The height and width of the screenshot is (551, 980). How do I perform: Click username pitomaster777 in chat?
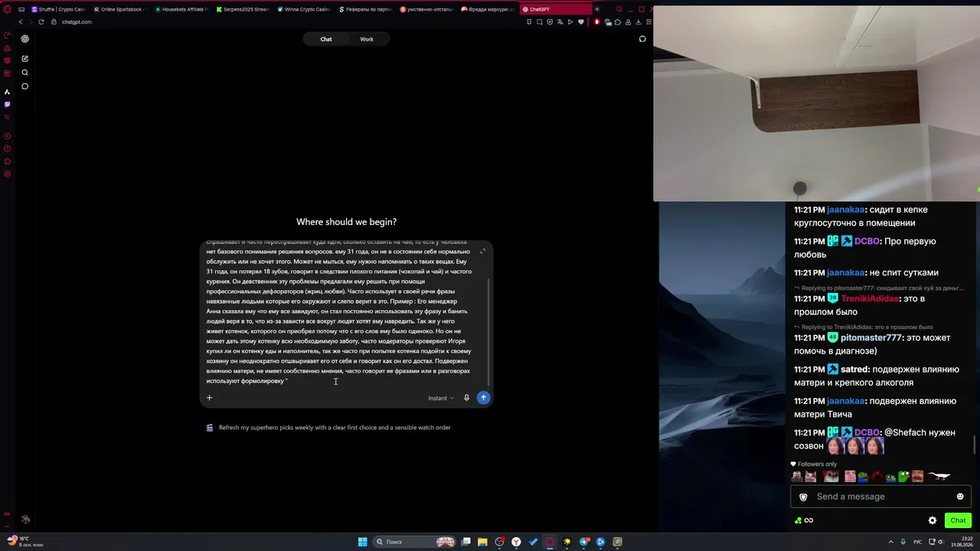tap(872, 337)
